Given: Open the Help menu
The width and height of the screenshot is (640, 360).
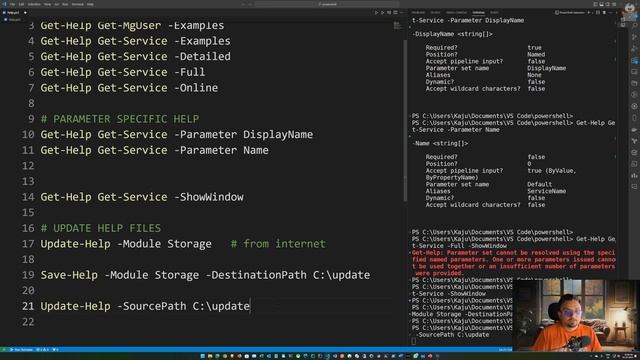Looking at the screenshot, I should (x=90, y=4).
